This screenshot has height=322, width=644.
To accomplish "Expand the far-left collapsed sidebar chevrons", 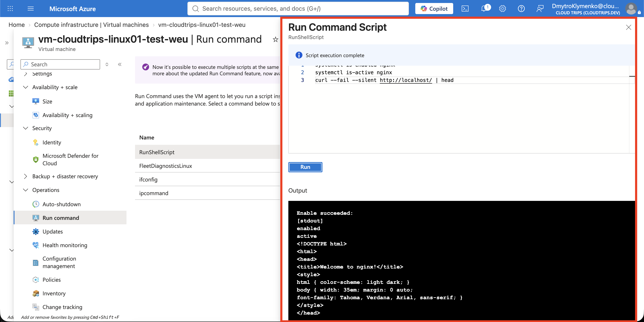I will coord(7,43).
